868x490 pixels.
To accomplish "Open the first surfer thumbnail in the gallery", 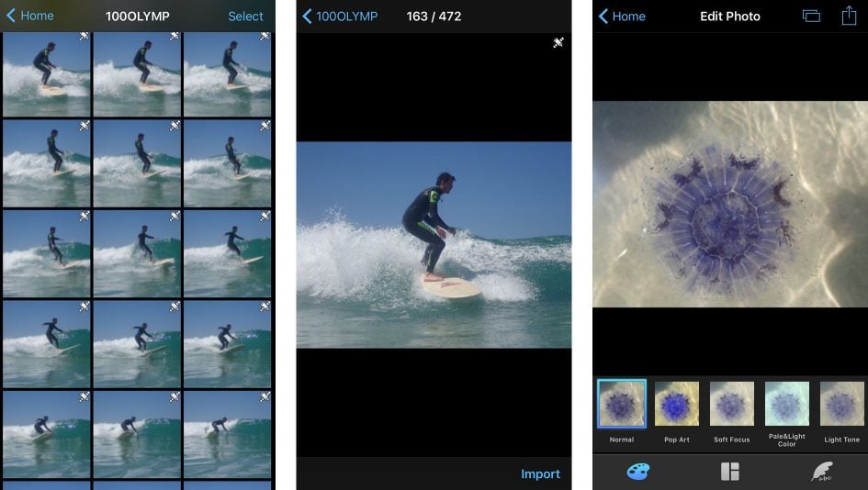I will (x=46, y=74).
